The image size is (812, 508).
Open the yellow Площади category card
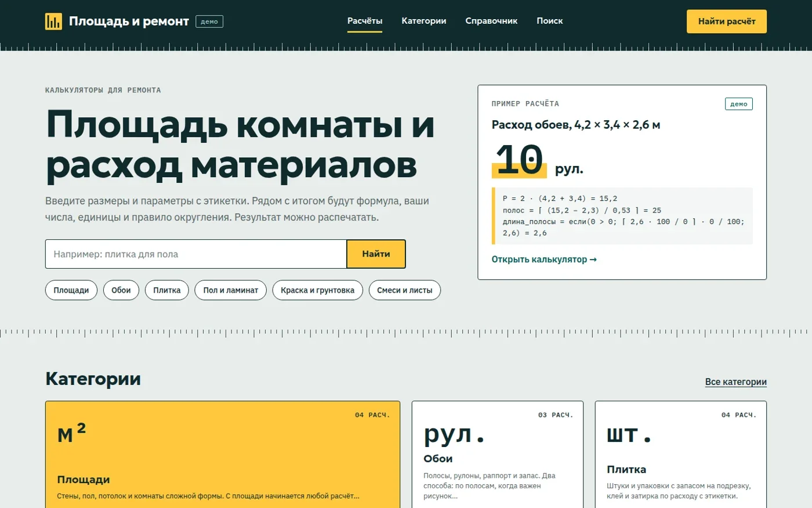click(x=223, y=455)
